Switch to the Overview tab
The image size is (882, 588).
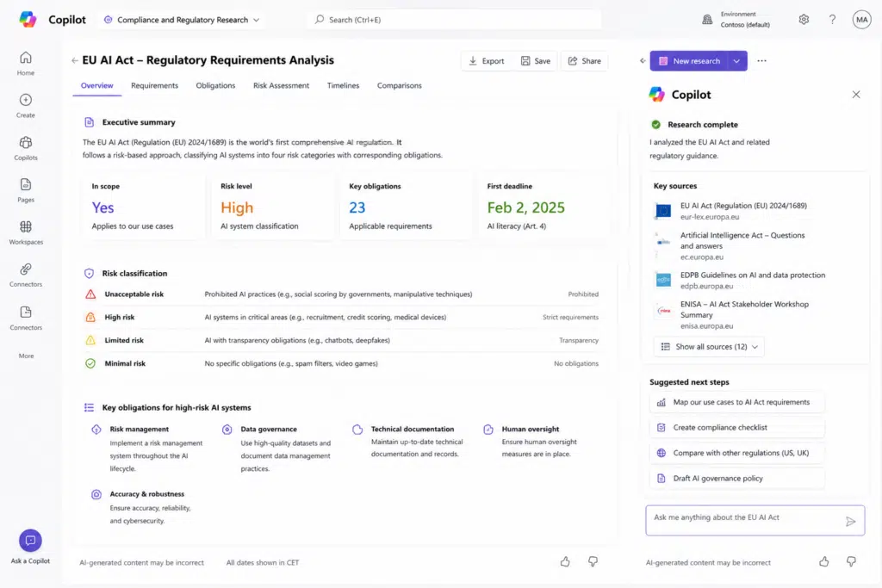96,85
